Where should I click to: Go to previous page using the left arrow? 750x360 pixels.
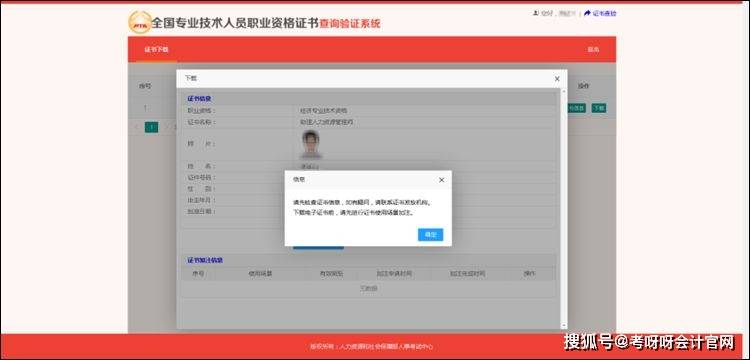tap(136, 127)
